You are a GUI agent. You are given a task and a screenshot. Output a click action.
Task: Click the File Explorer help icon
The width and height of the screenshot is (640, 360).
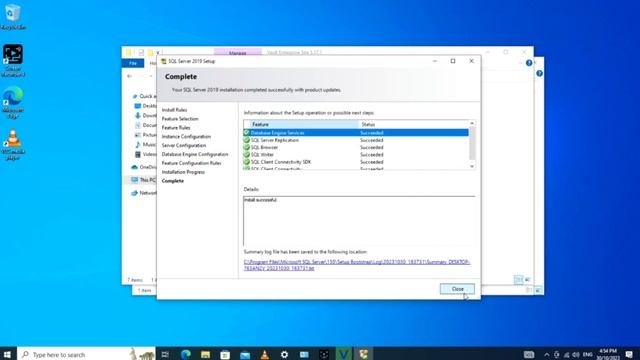tap(529, 63)
